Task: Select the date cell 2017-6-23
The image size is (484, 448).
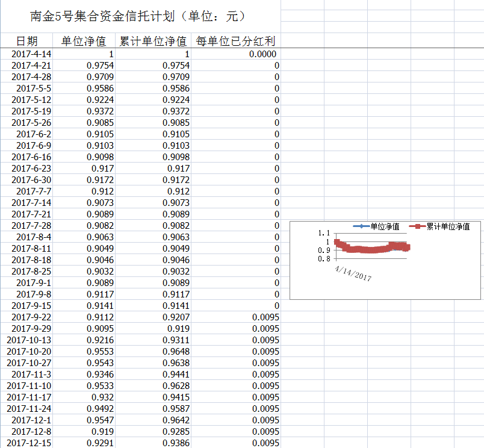Action: click(x=31, y=169)
